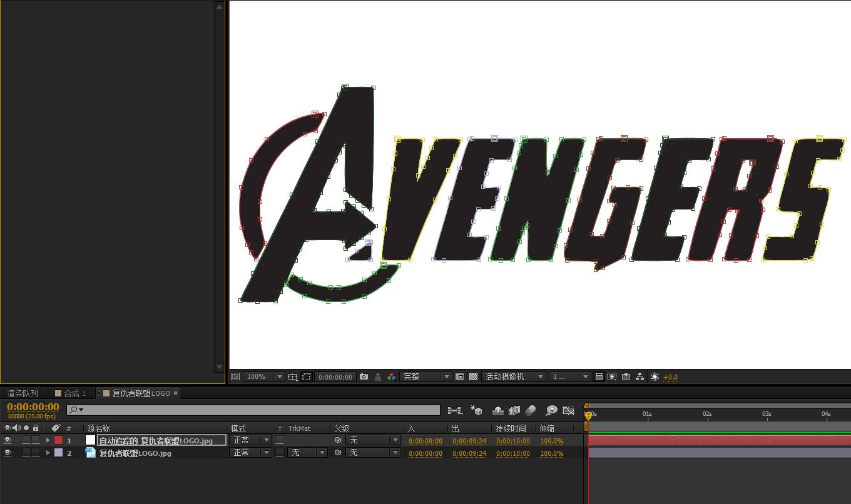Open the 完整 resolution dropdown
This screenshot has width=851, height=504.
point(425,376)
